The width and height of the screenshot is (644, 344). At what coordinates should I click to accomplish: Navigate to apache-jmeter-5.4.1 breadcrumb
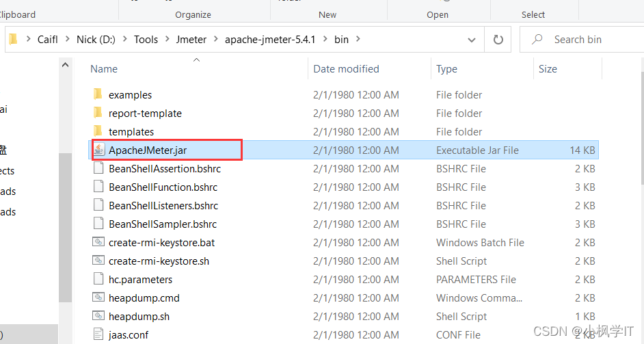tap(270, 40)
